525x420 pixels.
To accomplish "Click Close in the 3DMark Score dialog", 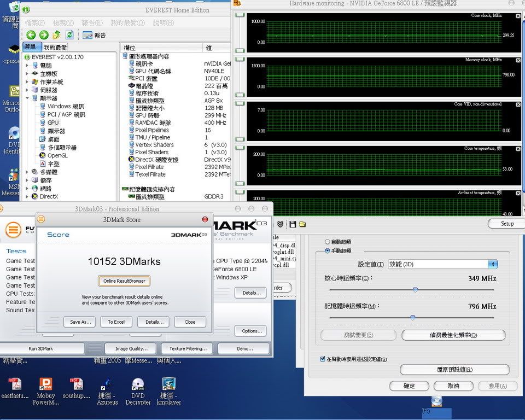I will coord(190,322).
